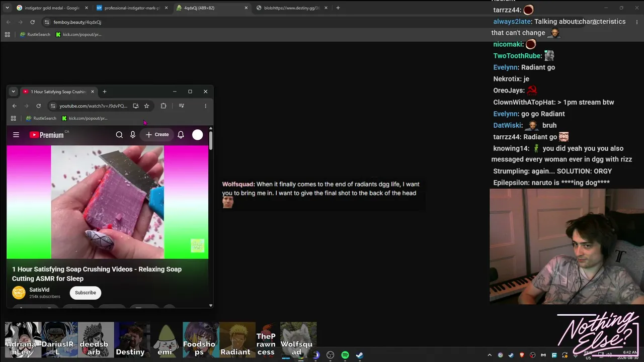Image resolution: width=644 pixels, height=362 pixels.
Task: Open YouTube guide hamburger menu
Action: coord(16,135)
